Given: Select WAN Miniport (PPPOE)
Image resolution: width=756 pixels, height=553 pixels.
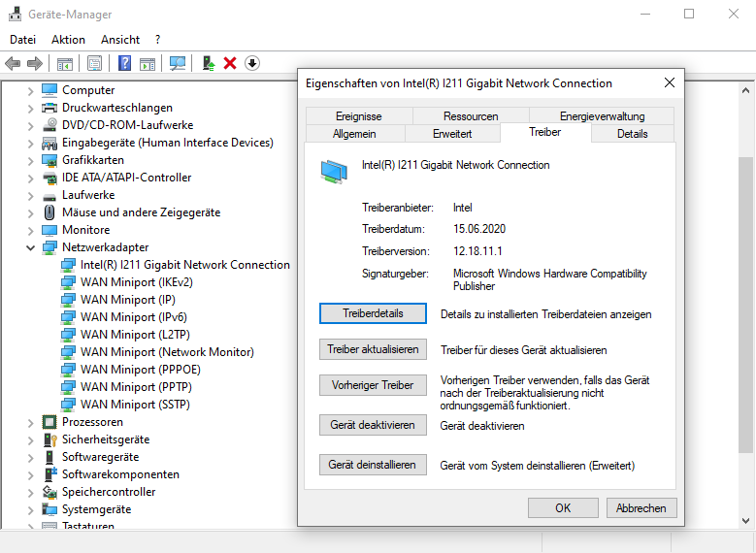Looking at the screenshot, I should 141,370.
